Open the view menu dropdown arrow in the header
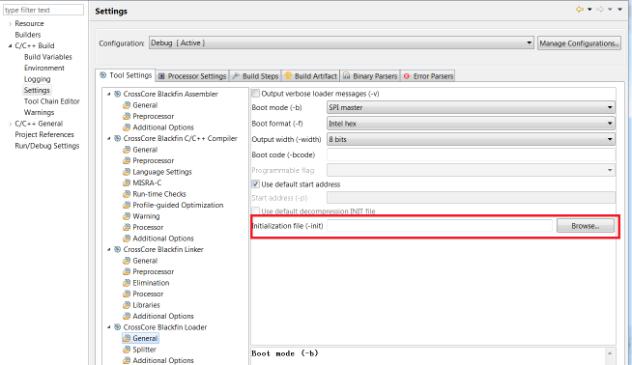 tap(620, 9)
